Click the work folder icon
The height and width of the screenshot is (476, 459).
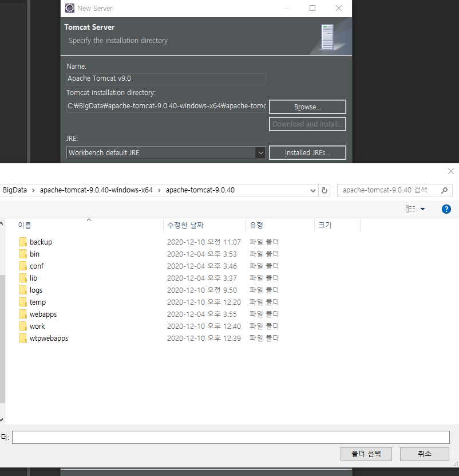[x=23, y=326]
